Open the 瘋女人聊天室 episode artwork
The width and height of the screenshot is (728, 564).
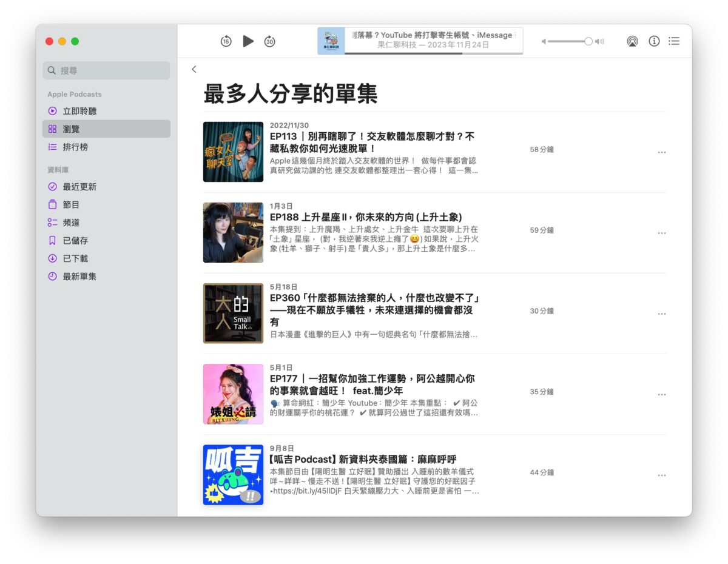[233, 152]
